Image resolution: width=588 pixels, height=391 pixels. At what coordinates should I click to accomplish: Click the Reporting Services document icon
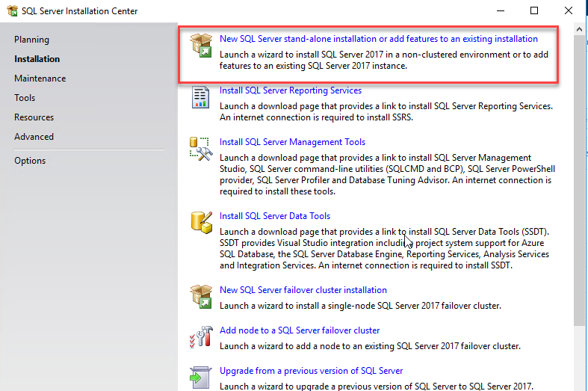(x=200, y=97)
